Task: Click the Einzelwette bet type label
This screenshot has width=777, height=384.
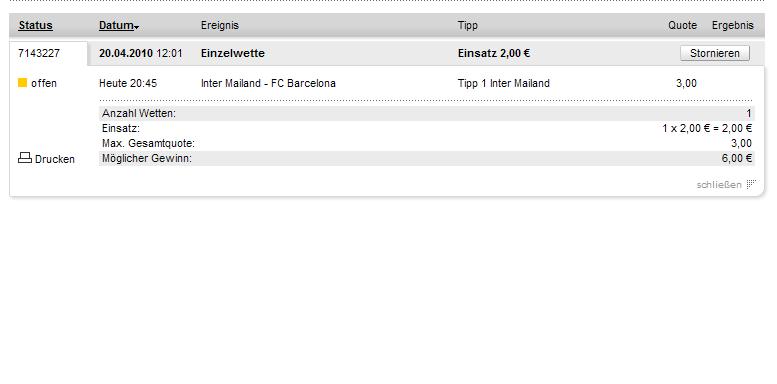Action: pos(232,53)
